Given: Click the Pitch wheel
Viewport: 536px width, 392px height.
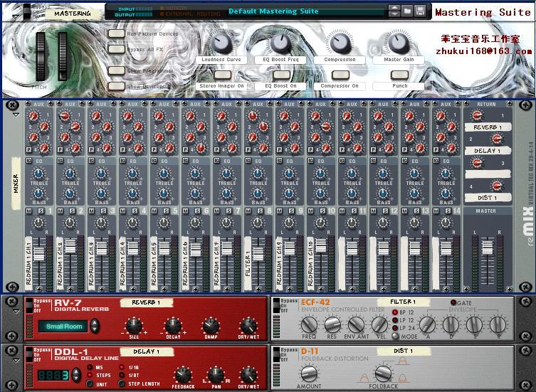Looking at the screenshot, I should (x=41, y=57).
